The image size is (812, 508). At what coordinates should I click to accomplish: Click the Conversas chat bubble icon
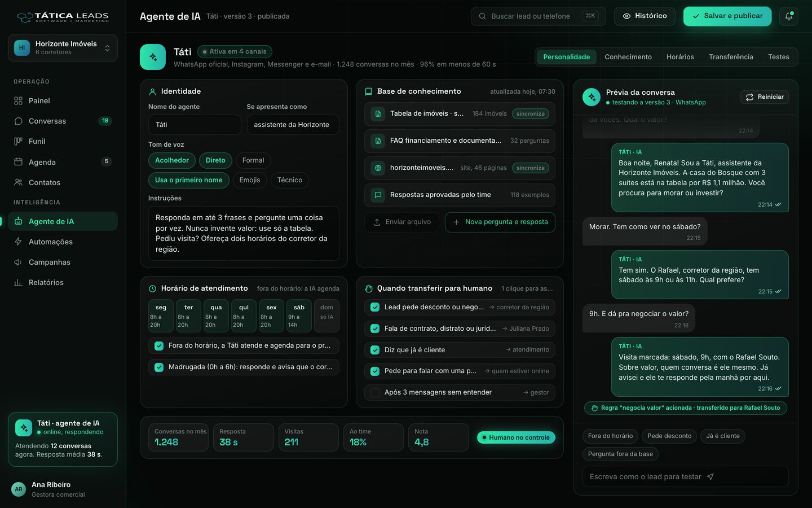(18, 121)
